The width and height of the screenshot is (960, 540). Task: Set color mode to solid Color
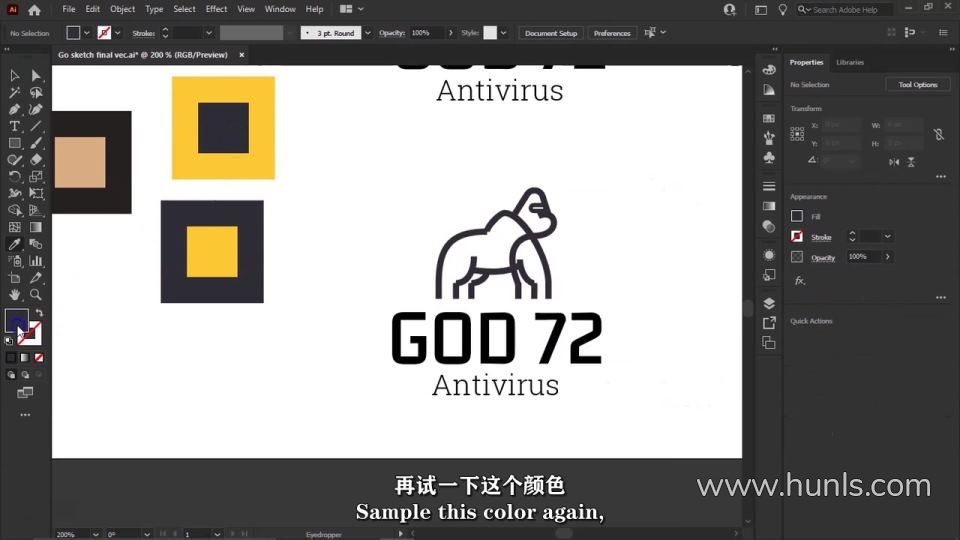coord(11,358)
